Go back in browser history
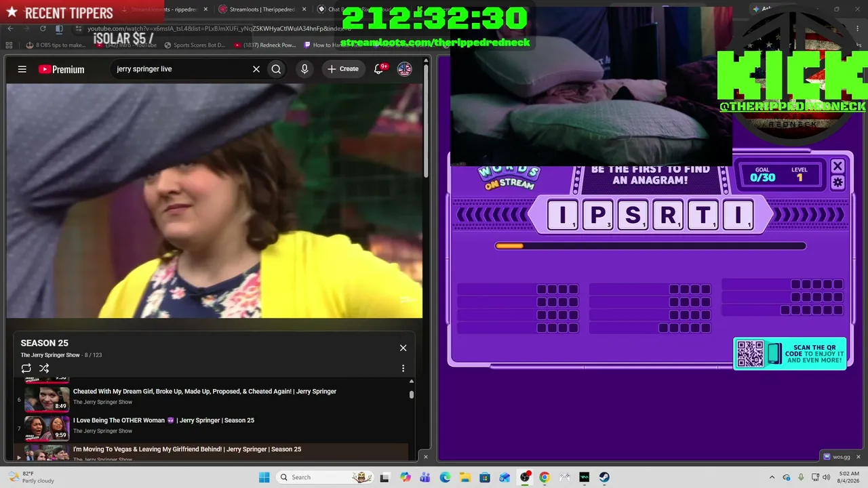 pos(10,28)
